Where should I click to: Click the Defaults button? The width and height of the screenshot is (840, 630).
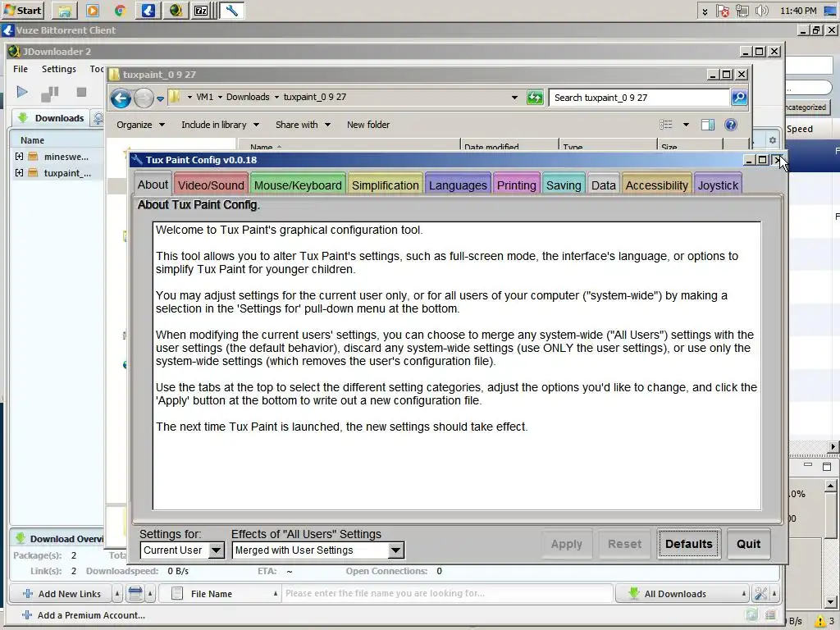click(689, 544)
